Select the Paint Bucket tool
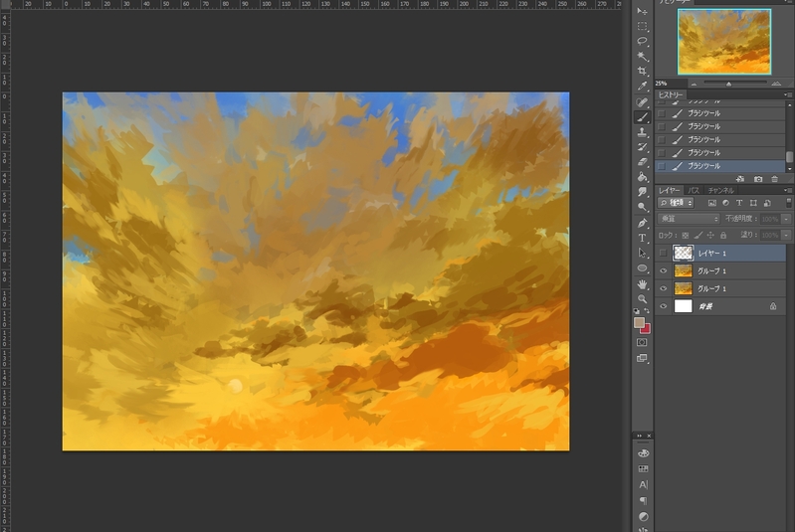Screen dimensions: 795x532 [x=642, y=177]
